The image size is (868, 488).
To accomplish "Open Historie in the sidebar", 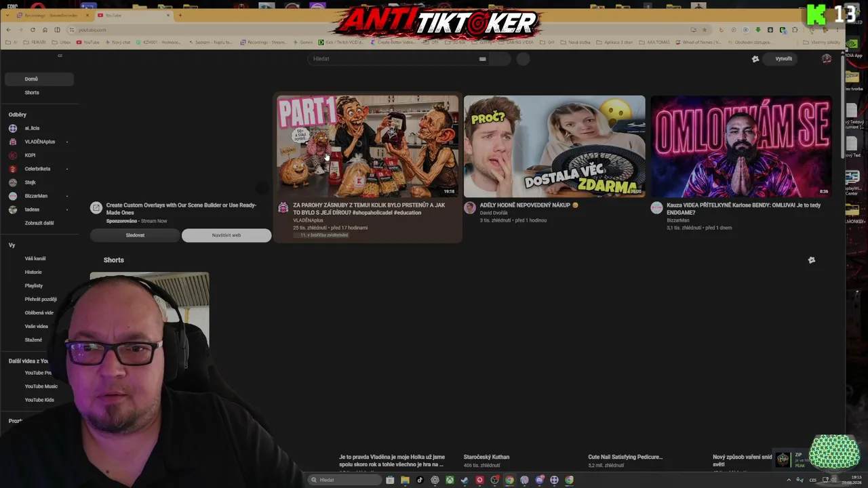I will coord(33,272).
